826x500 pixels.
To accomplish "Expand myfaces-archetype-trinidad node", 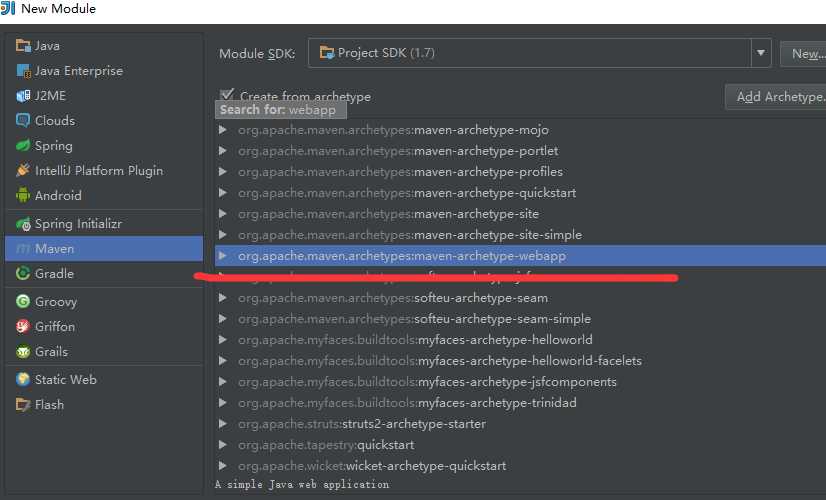I will [x=223, y=403].
